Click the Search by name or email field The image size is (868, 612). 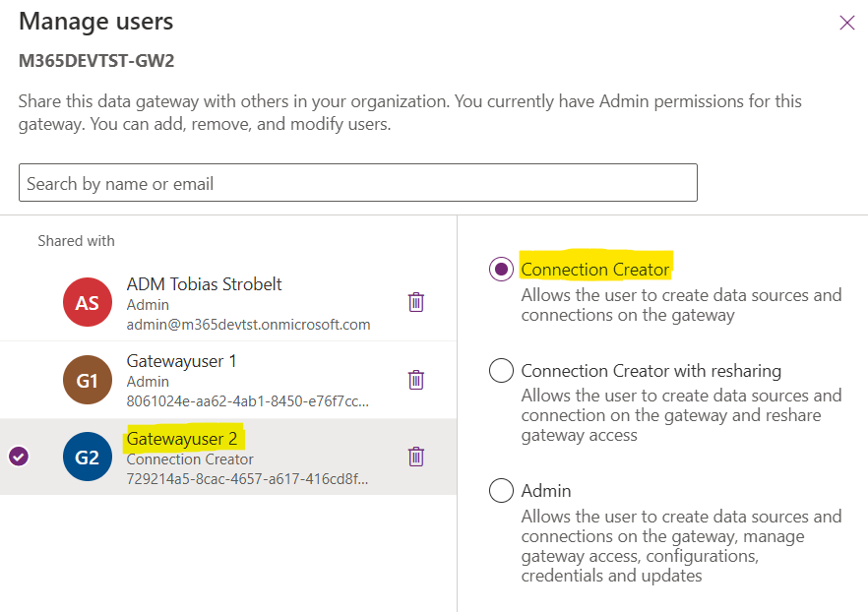tap(357, 183)
